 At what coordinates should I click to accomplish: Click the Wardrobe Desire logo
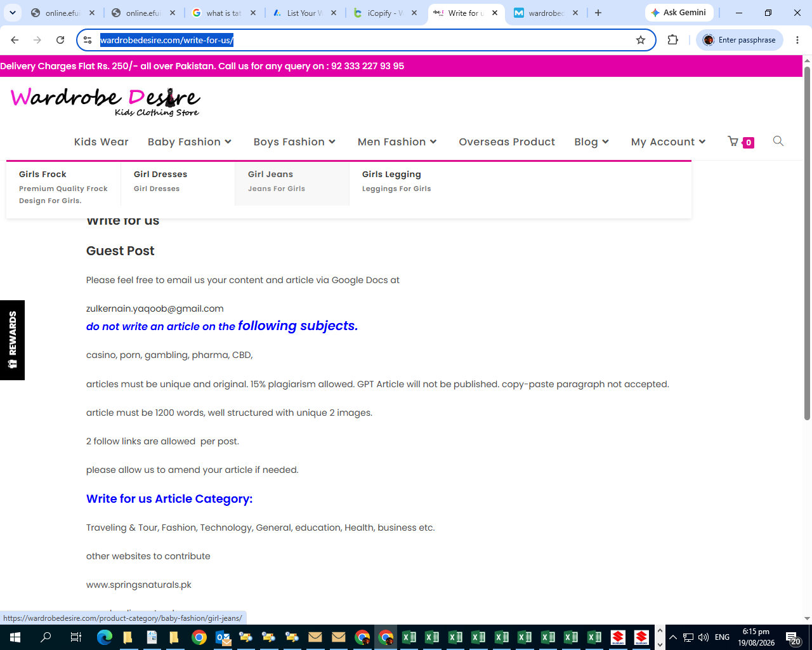click(105, 102)
